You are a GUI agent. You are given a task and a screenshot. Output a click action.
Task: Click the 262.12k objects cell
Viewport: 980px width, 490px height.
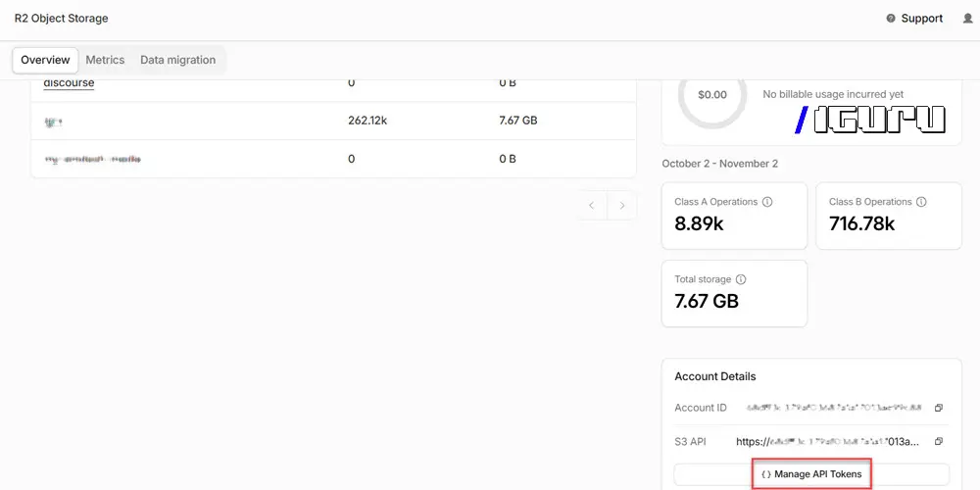[367, 121]
